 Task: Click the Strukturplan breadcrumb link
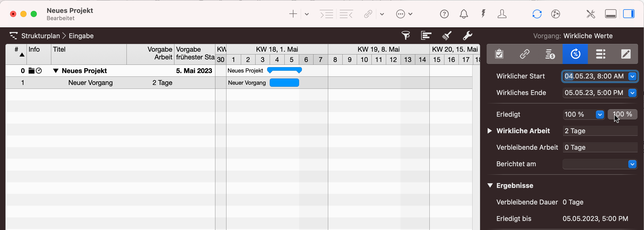coord(40,36)
